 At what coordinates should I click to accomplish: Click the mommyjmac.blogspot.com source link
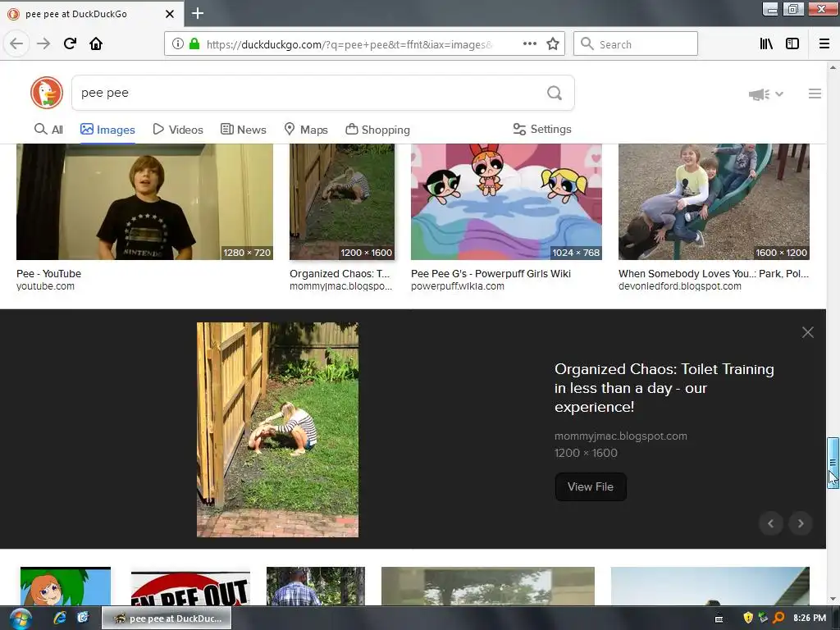coord(620,436)
